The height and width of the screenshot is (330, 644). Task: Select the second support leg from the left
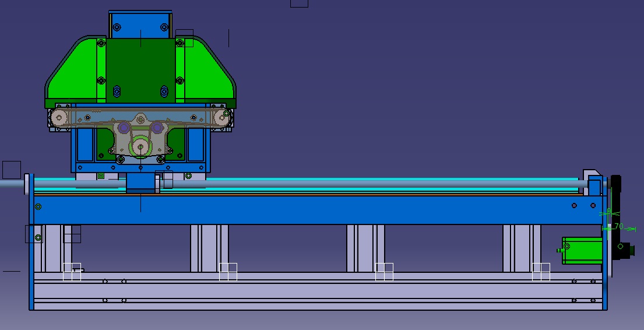209,248
